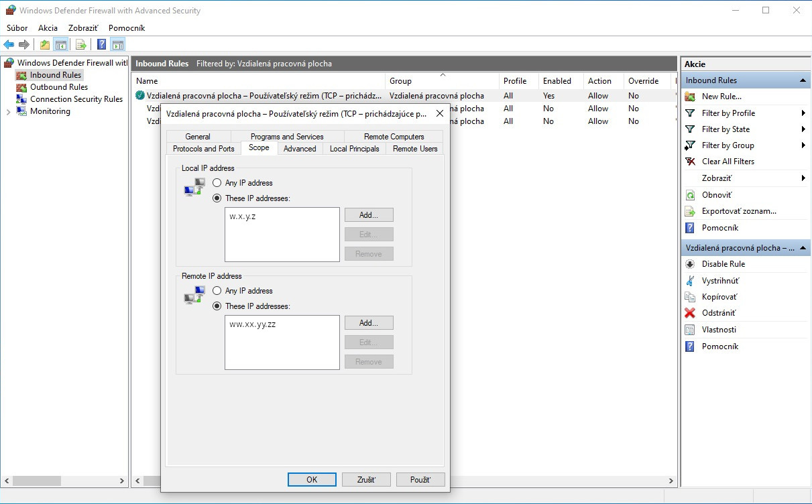Screen dimensions: 812x504
Task: Click the Up one level folder icon
Action: pos(44,45)
